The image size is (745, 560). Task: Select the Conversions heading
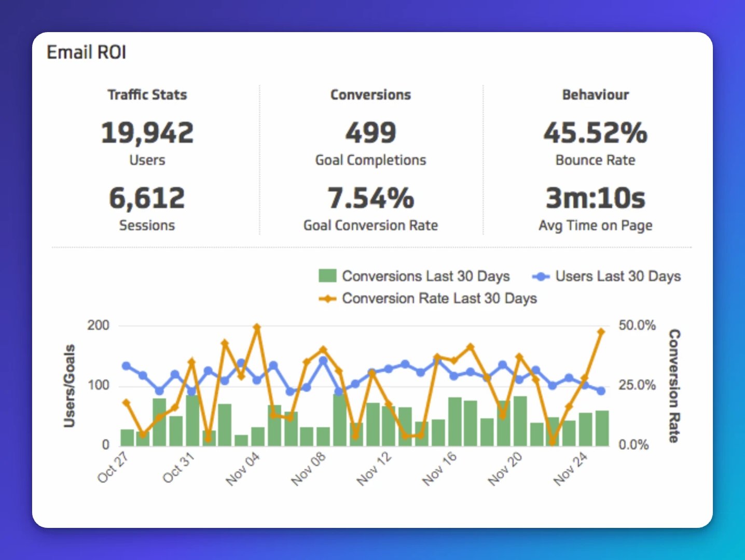[371, 95]
